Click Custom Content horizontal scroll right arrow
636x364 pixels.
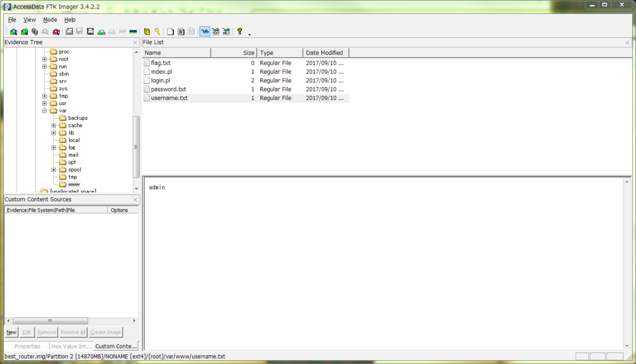pyautogui.click(x=134, y=321)
